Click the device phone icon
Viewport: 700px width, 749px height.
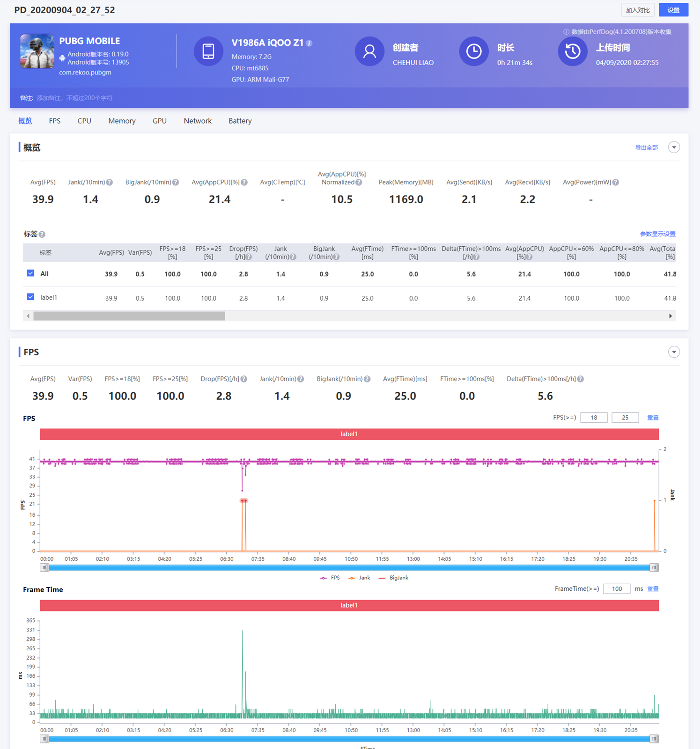click(208, 51)
